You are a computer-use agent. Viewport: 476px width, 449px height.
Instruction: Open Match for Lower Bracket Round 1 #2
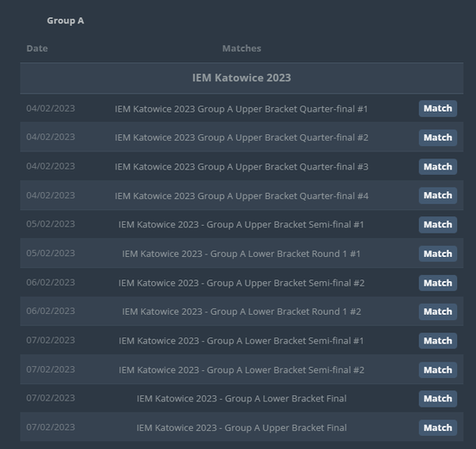coord(438,311)
